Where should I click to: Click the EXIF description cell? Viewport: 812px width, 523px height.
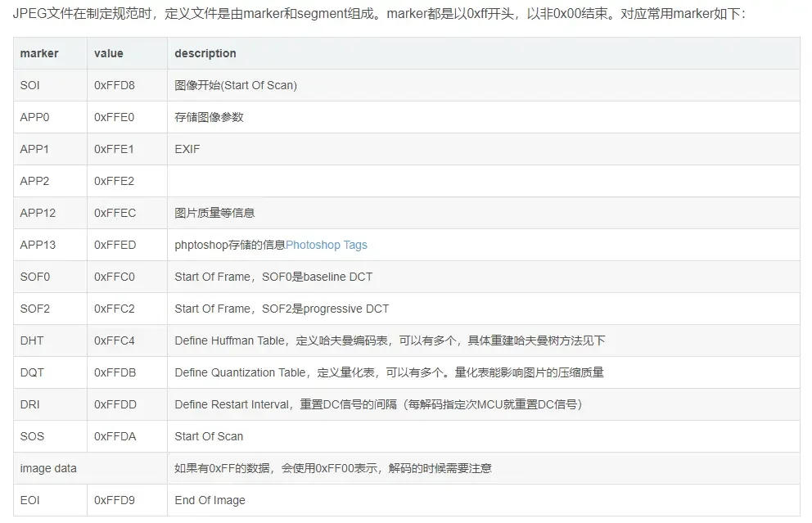point(484,149)
